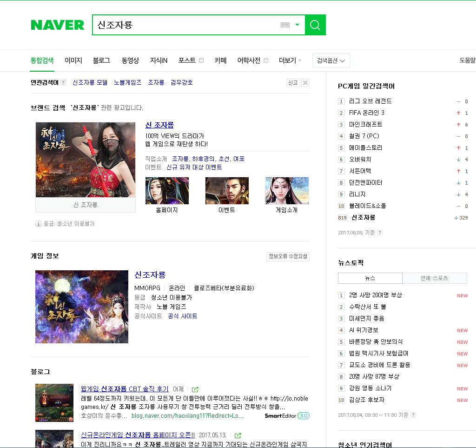Click the CBT blog post thumbnail image

54,403
